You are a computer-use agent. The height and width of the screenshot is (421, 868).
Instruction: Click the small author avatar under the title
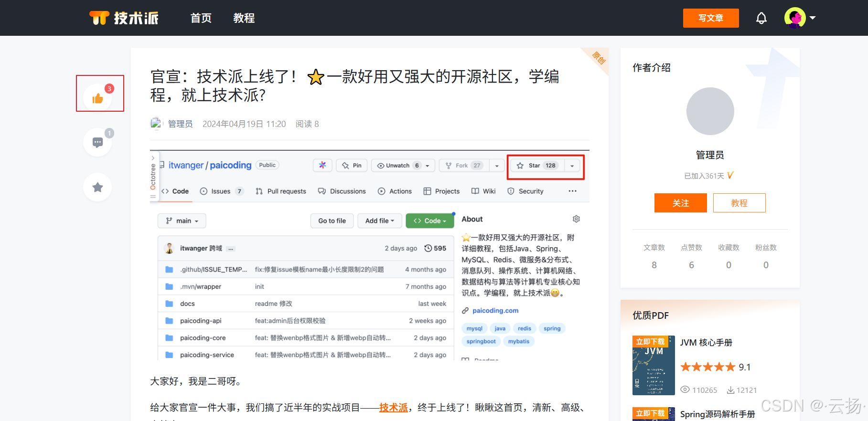click(156, 124)
